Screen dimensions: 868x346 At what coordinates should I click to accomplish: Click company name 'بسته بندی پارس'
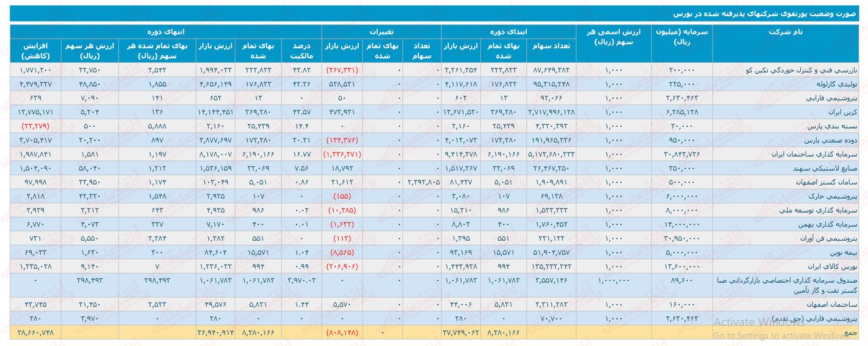click(837, 126)
